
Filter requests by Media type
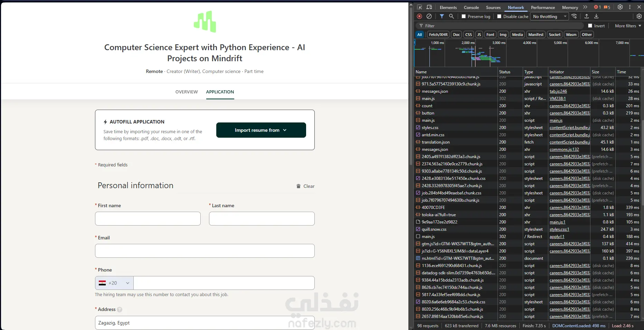click(518, 35)
